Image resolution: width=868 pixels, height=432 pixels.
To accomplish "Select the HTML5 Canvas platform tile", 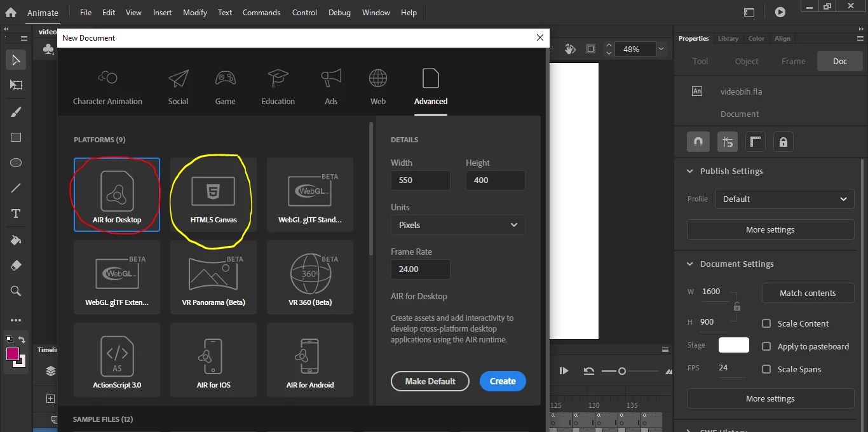I will point(214,194).
